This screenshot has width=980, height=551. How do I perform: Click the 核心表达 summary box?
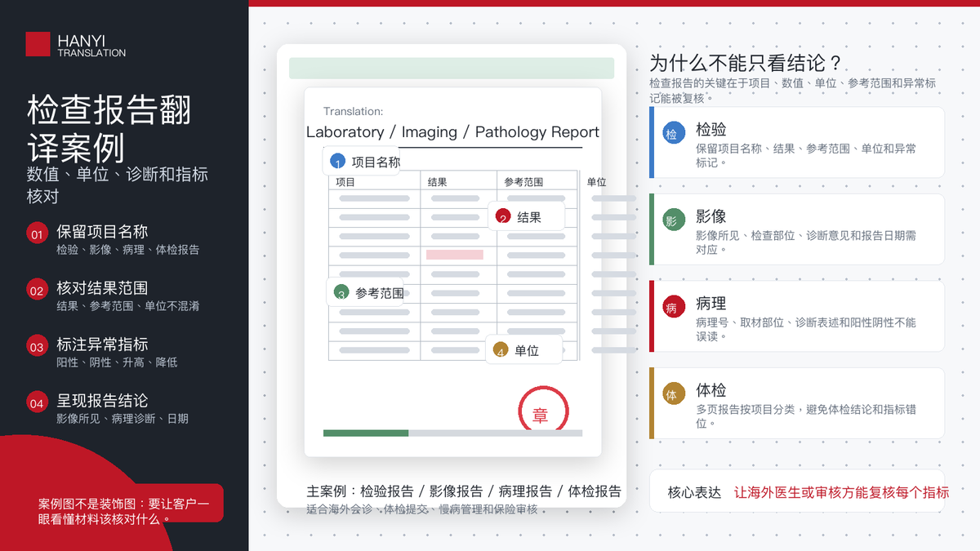[x=797, y=491]
